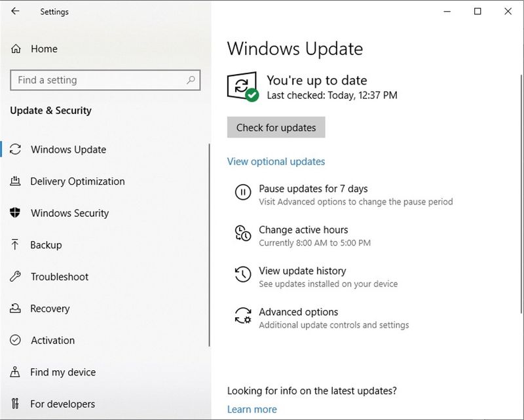
Task: Click the Check for updates button
Action: [x=276, y=127]
